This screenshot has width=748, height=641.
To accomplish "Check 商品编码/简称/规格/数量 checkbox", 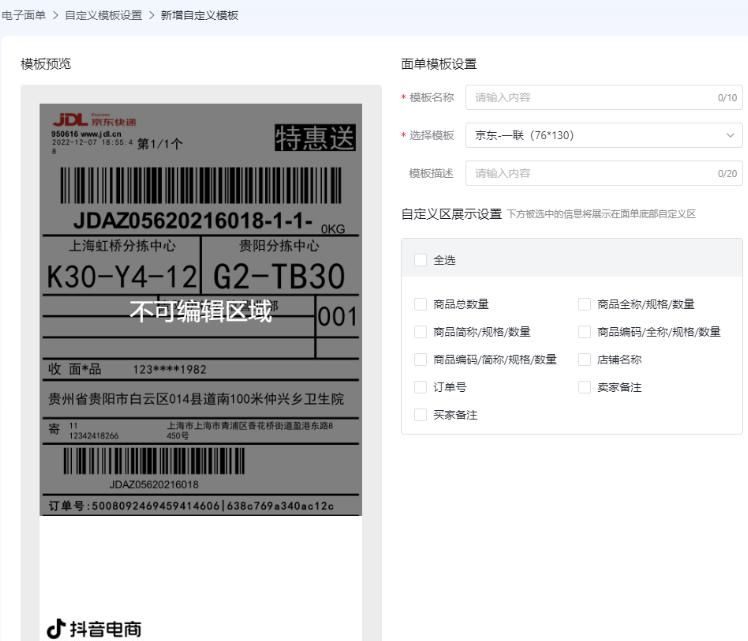I will point(420,360).
